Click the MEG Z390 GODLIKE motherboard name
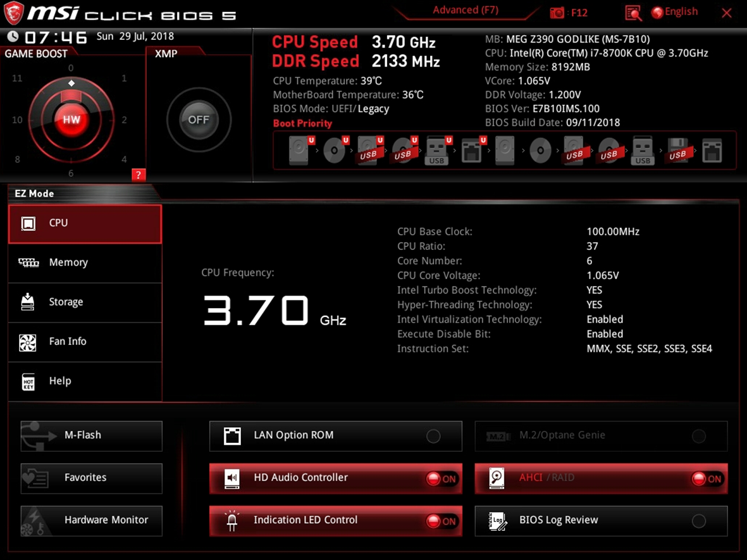Image resolution: width=747 pixels, height=560 pixels. pos(578,39)
